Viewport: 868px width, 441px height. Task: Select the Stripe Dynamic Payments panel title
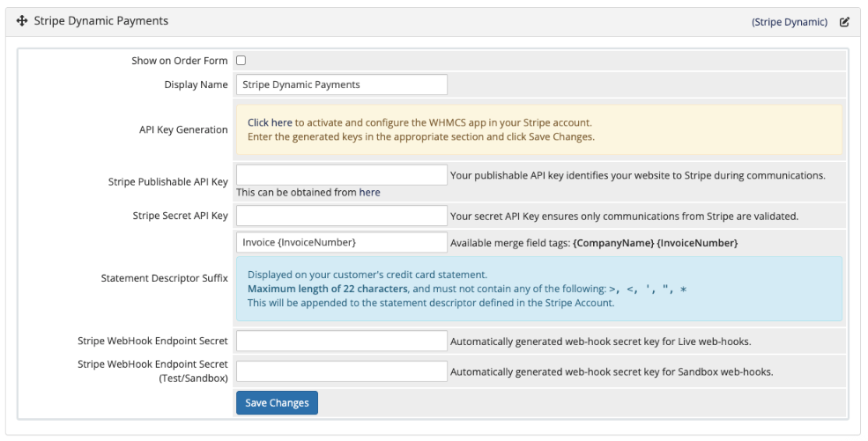[x=100, y=21]
